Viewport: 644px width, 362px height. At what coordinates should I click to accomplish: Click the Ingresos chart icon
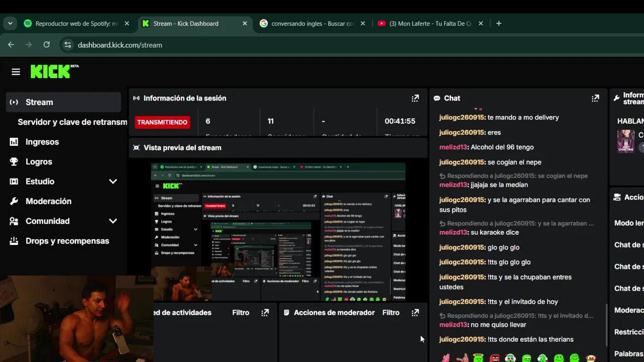pos(14,142)
